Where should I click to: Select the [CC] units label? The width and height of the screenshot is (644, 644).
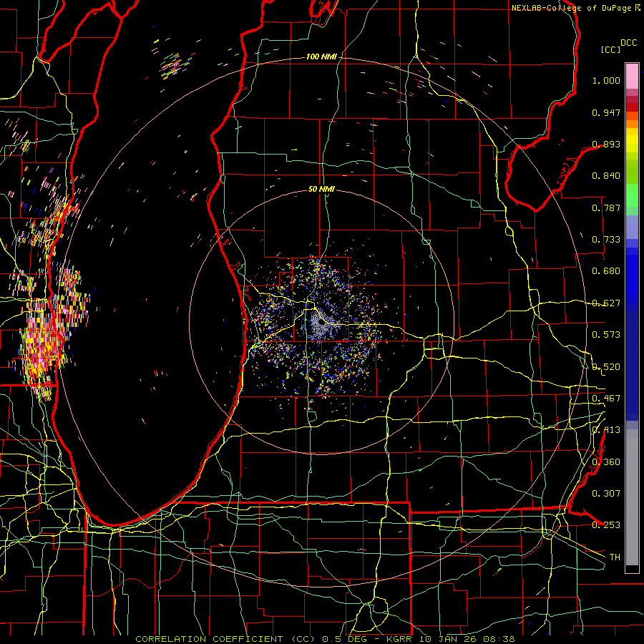[x=611, y=49]
